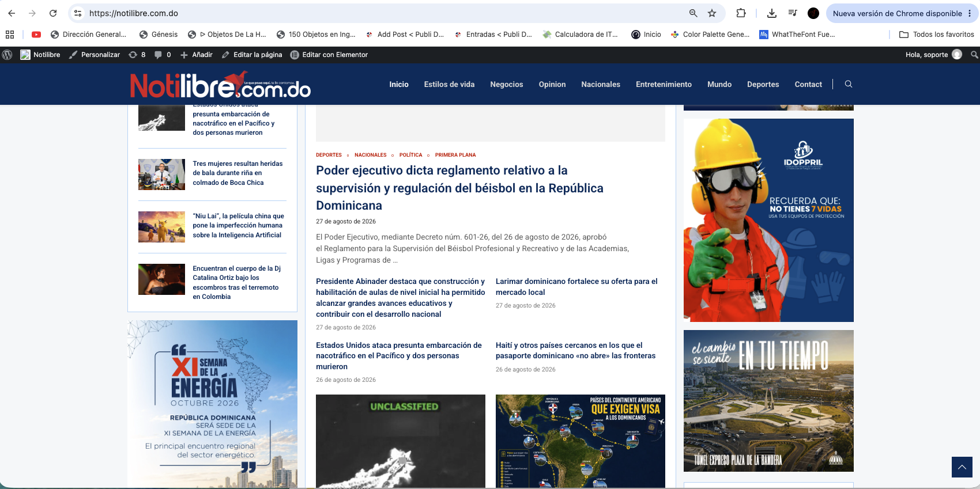Click the zoom magnifier icon in address bar
This screenshot has width=980, height=489.
(693, 13)
